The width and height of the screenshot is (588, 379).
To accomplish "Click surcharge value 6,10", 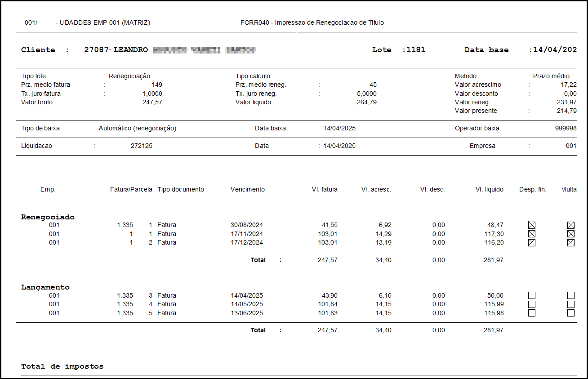I will pyautogui.click(x=385, y=295).
